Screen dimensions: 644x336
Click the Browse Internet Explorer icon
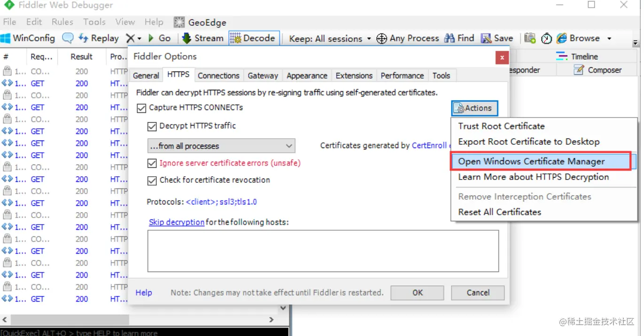point(561,38)
